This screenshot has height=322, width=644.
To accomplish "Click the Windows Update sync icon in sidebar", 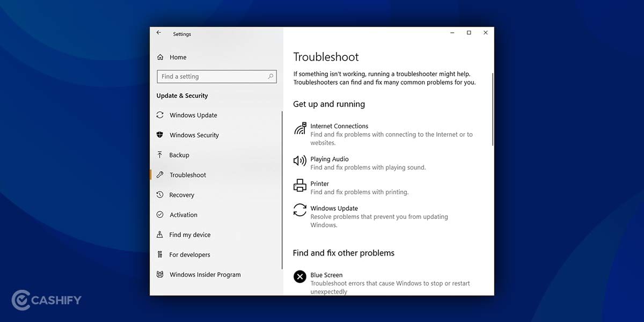I will tap(160, 115).
